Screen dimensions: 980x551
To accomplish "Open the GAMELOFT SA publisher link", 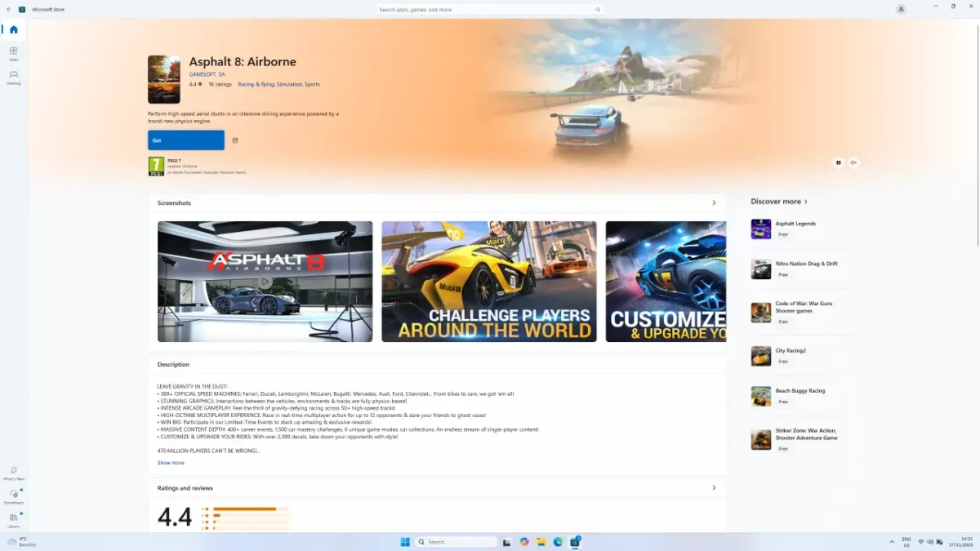I will [x=207, y=74].
